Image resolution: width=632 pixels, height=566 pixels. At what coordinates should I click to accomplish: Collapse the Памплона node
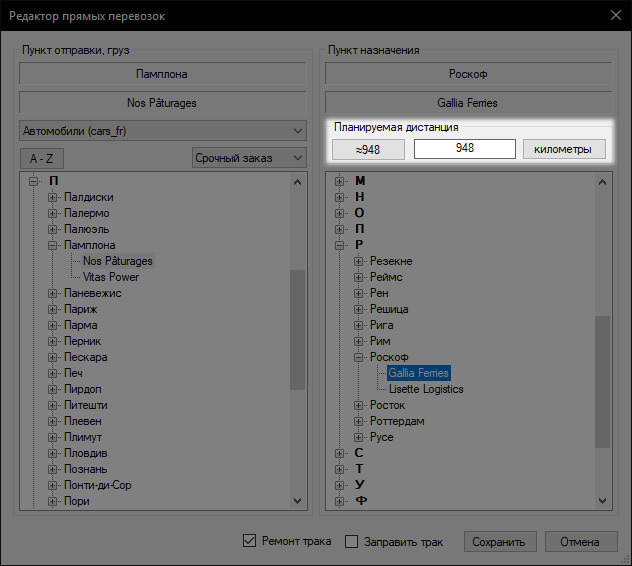coord(52,245)
